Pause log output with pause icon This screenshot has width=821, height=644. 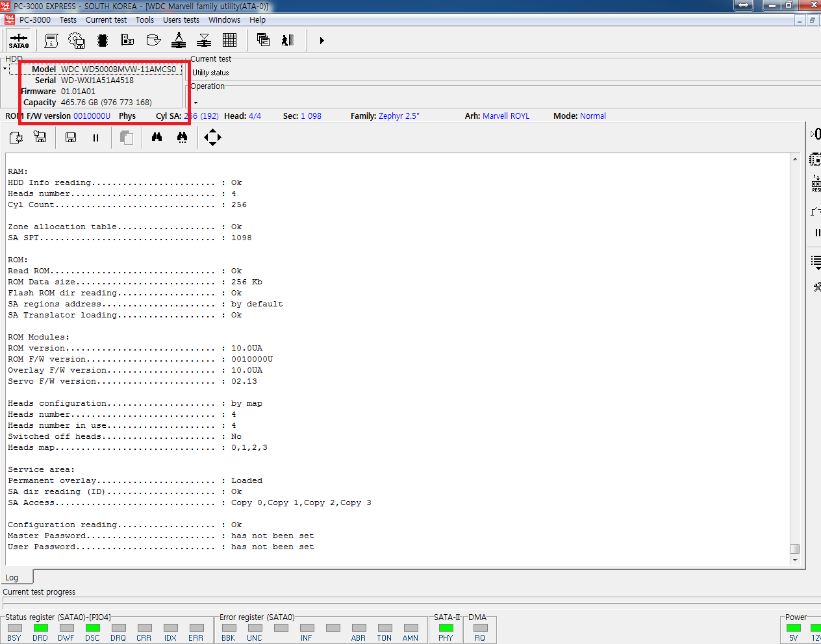point(95,138)
